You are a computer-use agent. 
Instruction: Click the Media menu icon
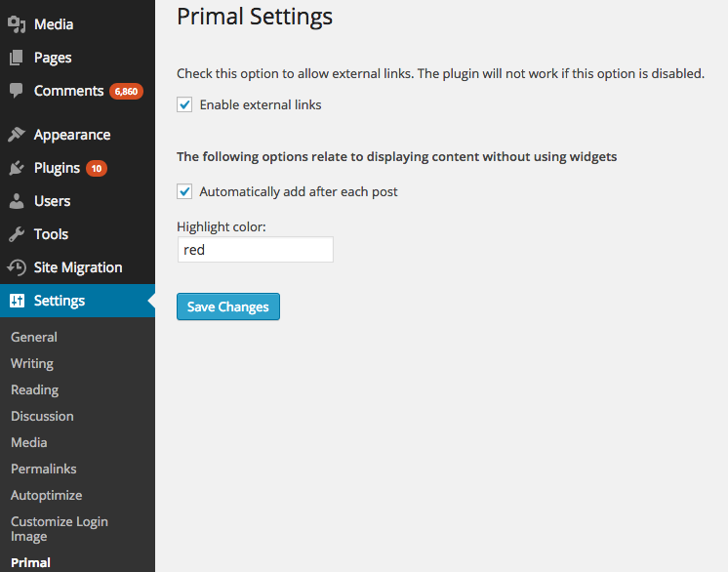(x=17, y=24)
